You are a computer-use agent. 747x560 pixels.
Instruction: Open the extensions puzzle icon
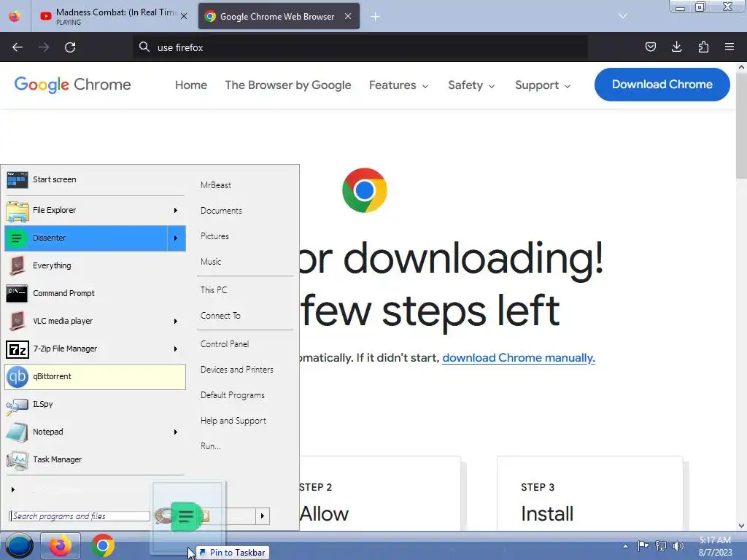703,47
